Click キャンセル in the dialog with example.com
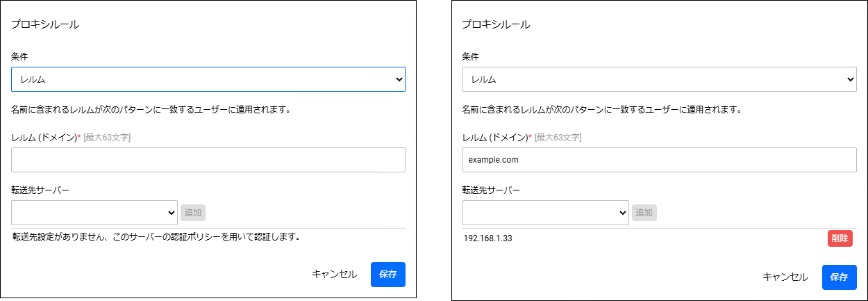868x301 pixels. 785,277
